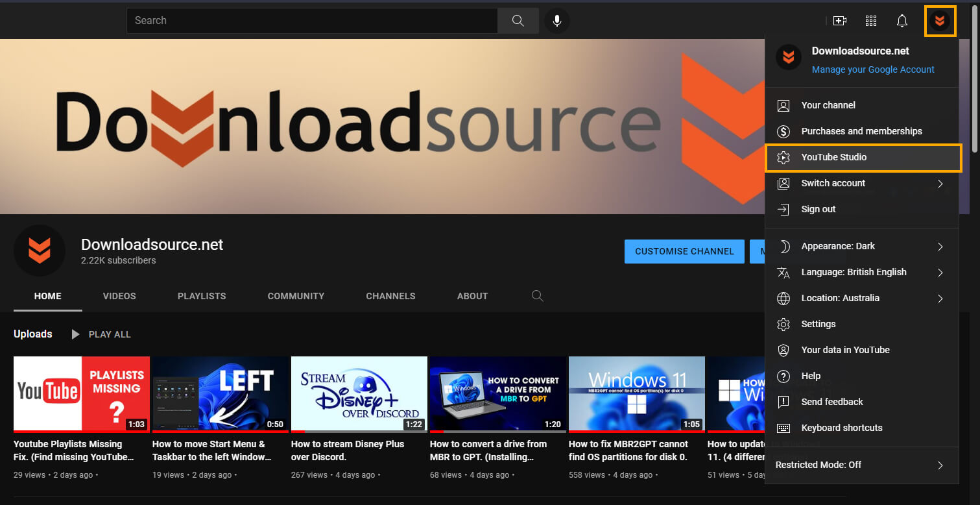Switch to the PLAYLISTS tab

(202, 296)
